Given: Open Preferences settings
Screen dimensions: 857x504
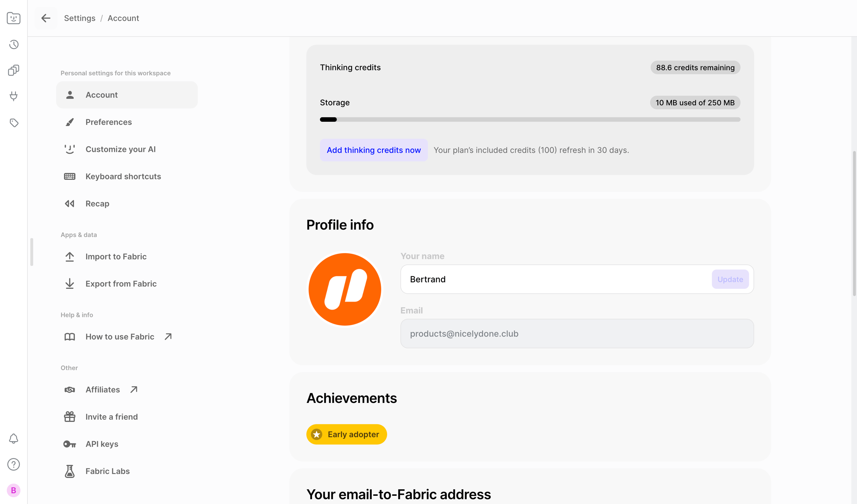Looking at the screenshot, I should click(127, 122).
